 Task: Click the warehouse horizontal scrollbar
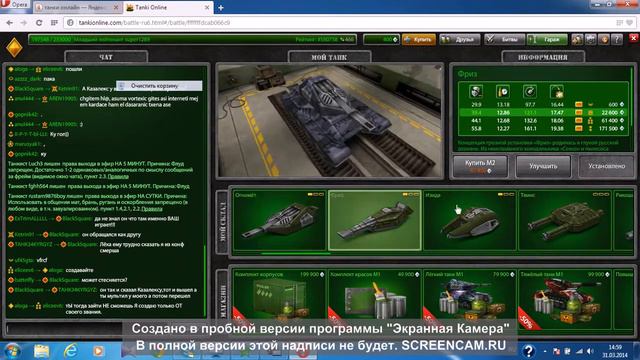click(x=296, y=253)
